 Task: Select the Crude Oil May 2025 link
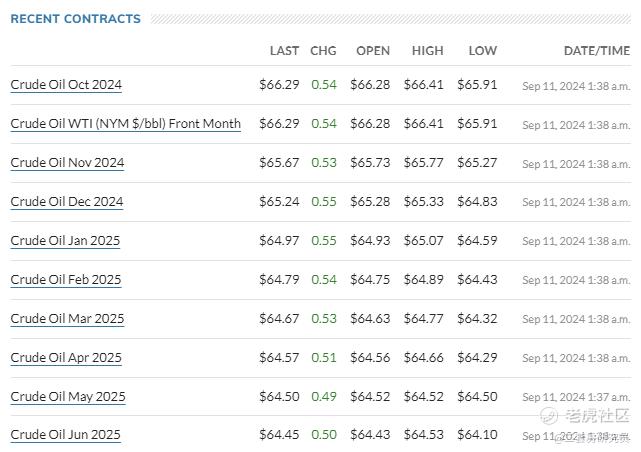[67, 397]
